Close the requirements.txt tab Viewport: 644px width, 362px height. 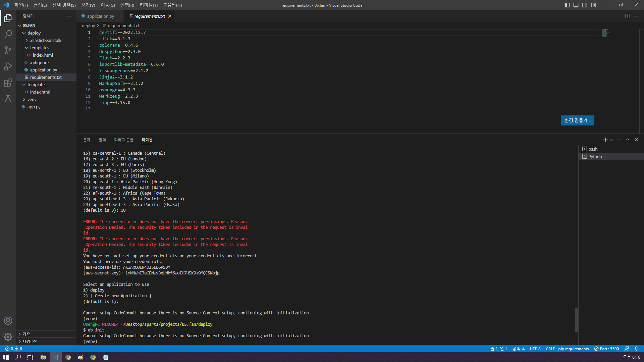(170, 16)
